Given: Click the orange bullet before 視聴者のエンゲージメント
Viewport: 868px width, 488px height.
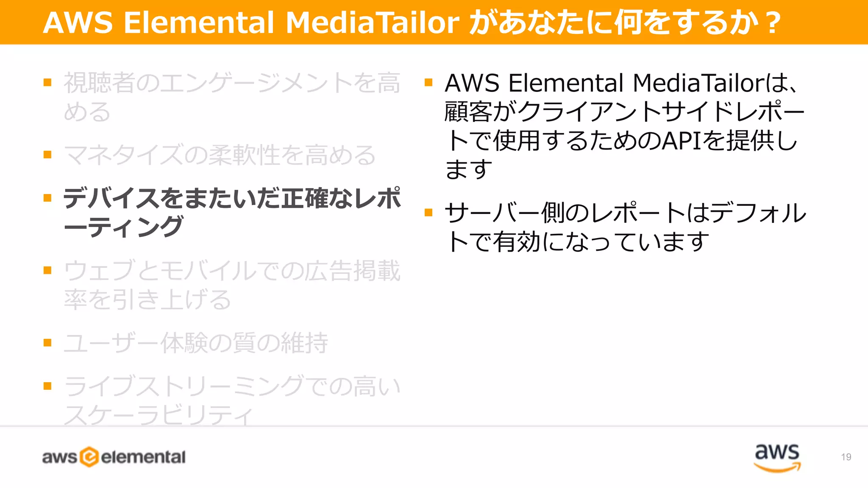Looking at the screenshot, I should (x=47, y=82).
